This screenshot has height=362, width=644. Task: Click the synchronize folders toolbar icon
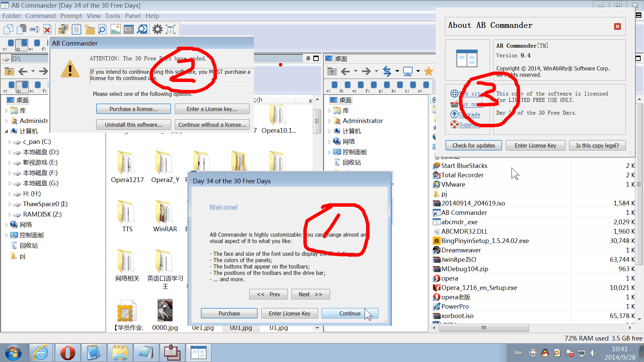63,29
